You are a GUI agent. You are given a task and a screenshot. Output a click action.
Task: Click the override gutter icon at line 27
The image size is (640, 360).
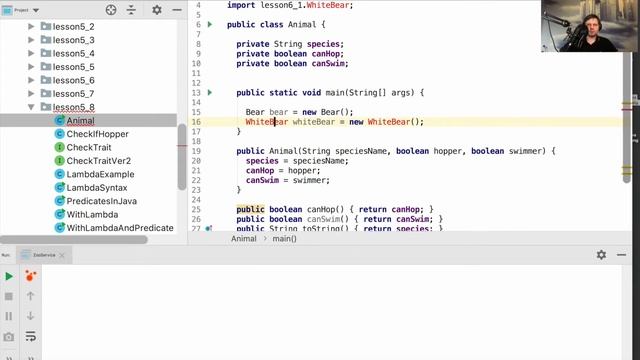point(209,228)
